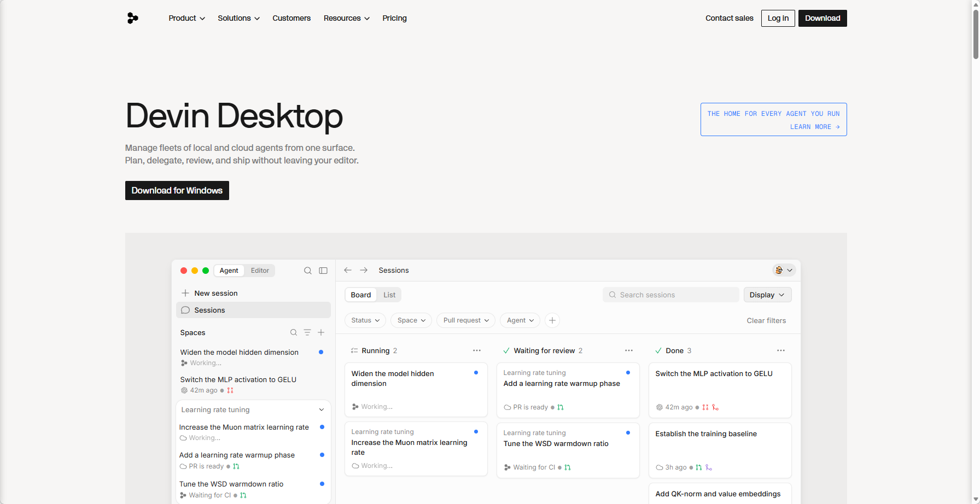
Task: Open the Status filter dropdown
Action: 365,320
